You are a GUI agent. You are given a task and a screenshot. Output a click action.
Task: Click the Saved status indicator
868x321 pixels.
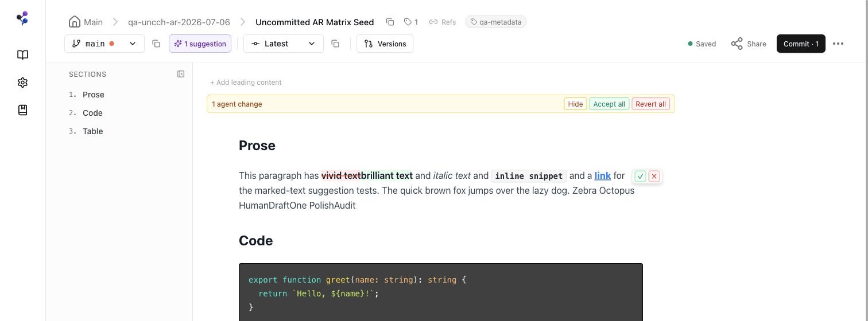click(702, 44)
